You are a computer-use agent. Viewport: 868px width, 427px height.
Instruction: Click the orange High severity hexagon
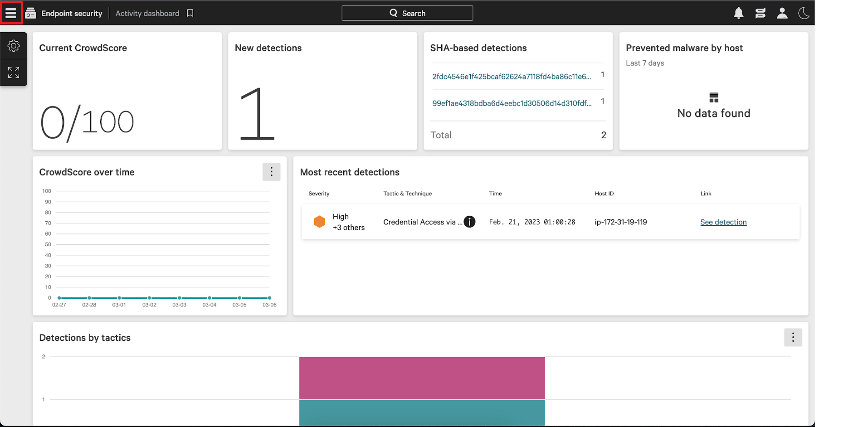pos(319,222)
